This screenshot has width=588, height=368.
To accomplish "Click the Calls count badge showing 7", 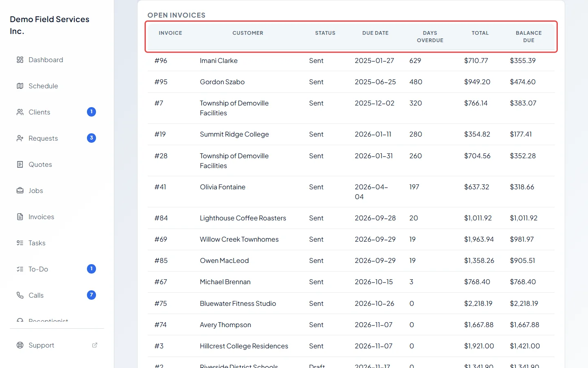I will (x=91, y=295).
